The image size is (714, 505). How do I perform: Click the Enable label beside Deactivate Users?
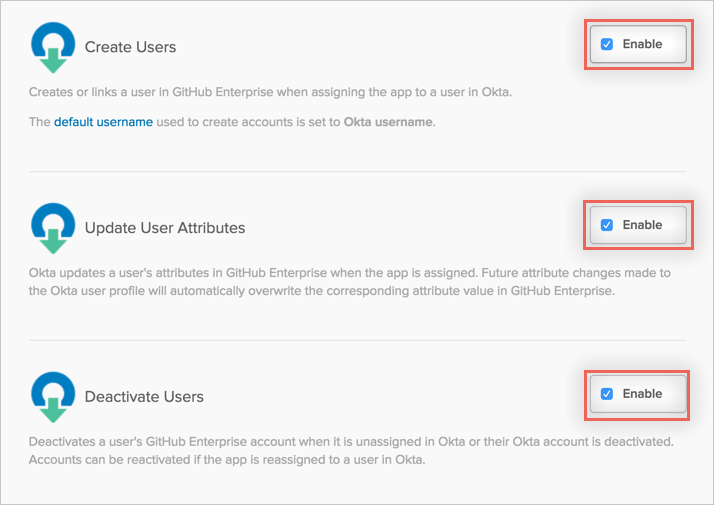click(x=642, y=394)
